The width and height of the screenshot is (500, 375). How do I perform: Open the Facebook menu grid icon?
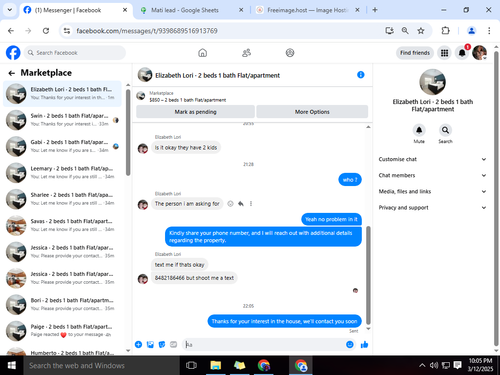point(444,53)
